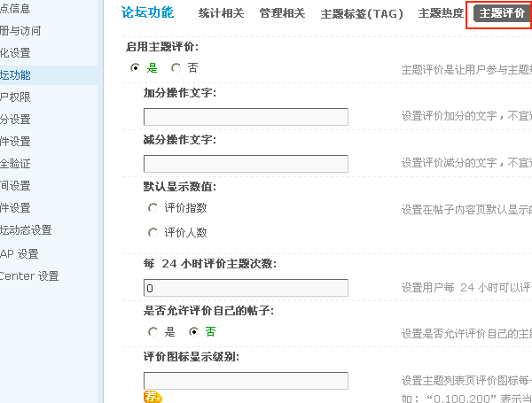Open the 主题标签(TAG) tab
Image resolution: width=532 pixels, height=403 pixels.
click(x=362, y=14)
